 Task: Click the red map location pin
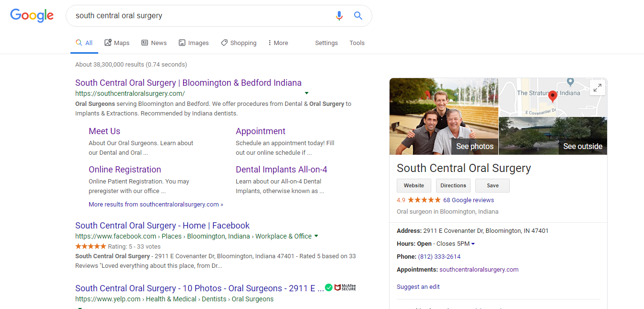pos(552,97)
